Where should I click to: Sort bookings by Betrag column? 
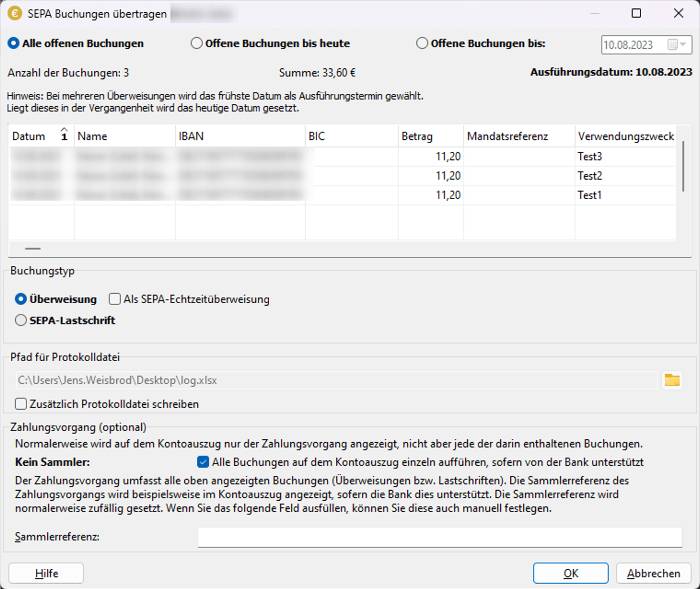(417, 136)
